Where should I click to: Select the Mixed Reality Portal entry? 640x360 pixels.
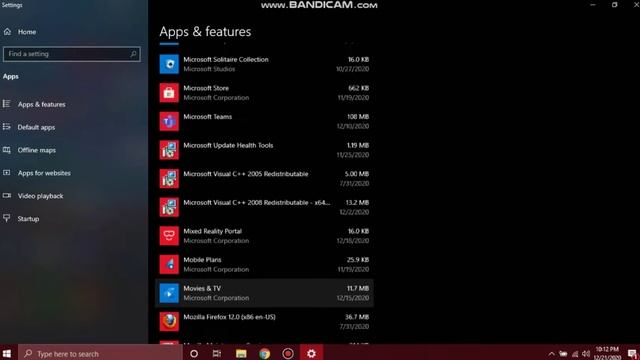tap(264, 236)
